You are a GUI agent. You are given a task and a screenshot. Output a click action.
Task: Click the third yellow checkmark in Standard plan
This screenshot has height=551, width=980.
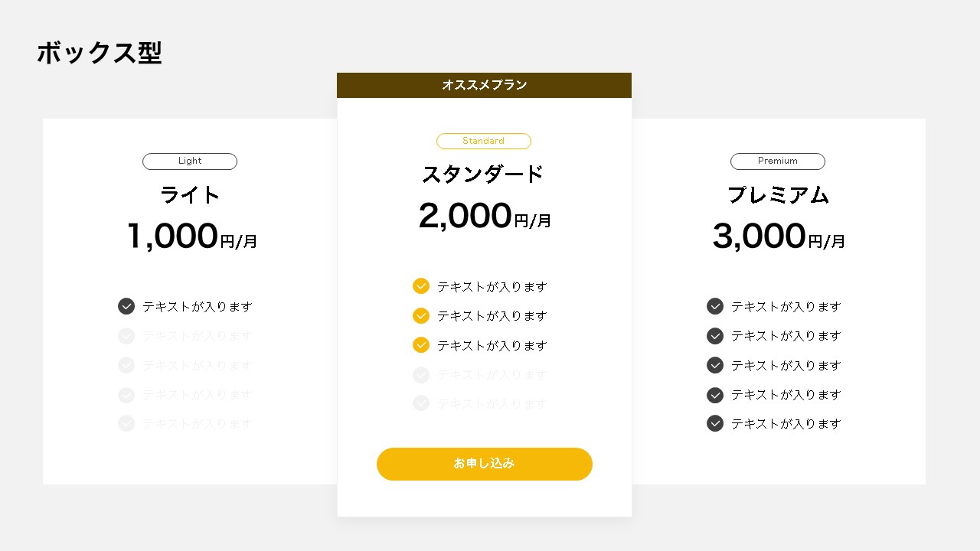[x=421, y=345]
